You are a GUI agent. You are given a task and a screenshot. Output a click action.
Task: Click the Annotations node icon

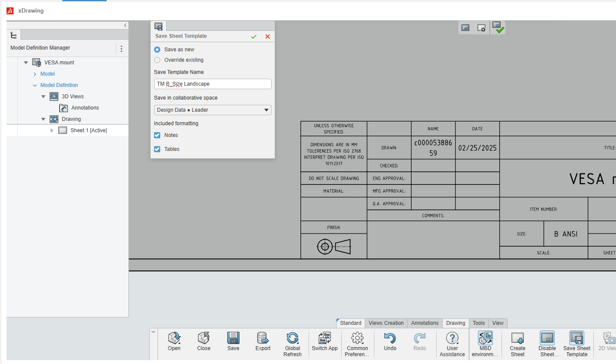(64, 108)
